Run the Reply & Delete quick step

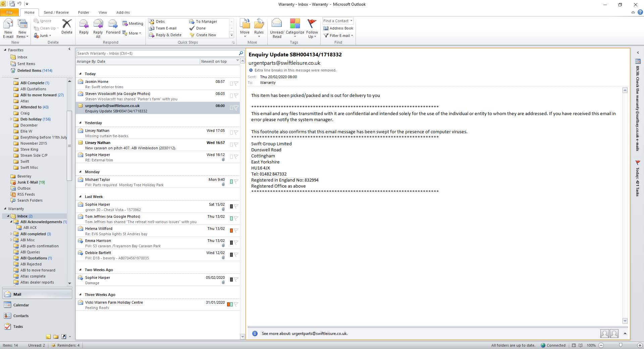pyautogui.click(x=165, y=35)
